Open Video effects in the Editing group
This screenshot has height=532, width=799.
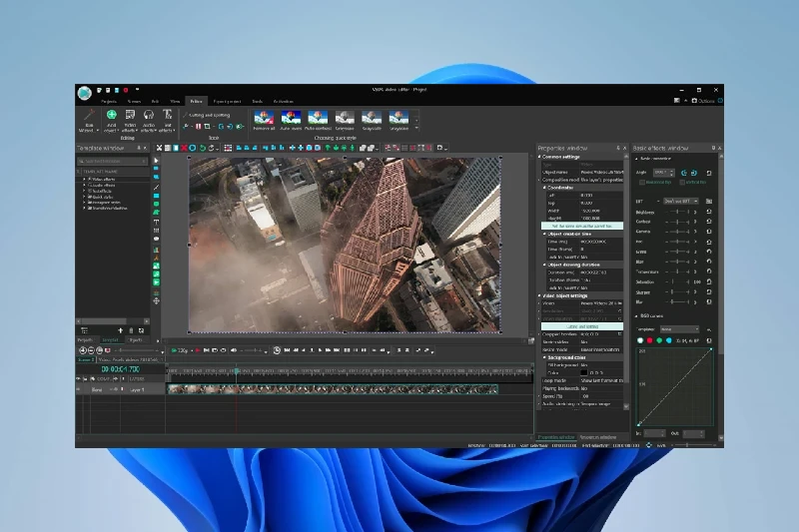coord(130,121)
